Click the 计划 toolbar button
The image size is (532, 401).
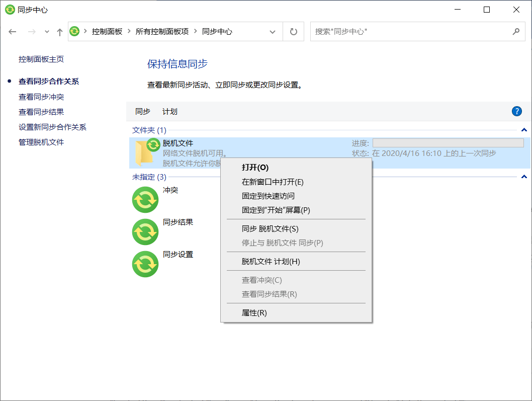coord(169,111)
